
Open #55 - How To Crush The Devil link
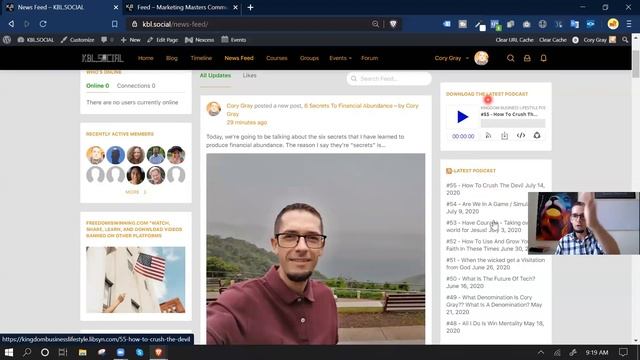coord(495,189)
